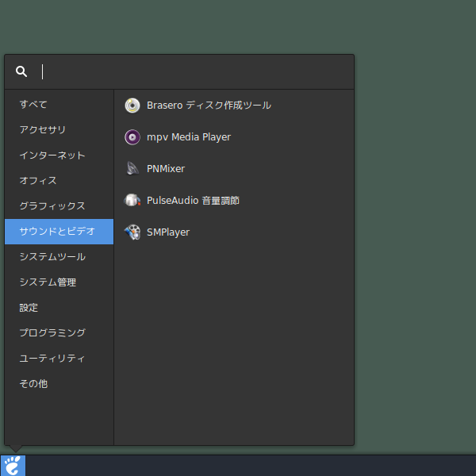476x476 pixels.
Task: Click the SMPlayer film reel icon
Action: 132,232
